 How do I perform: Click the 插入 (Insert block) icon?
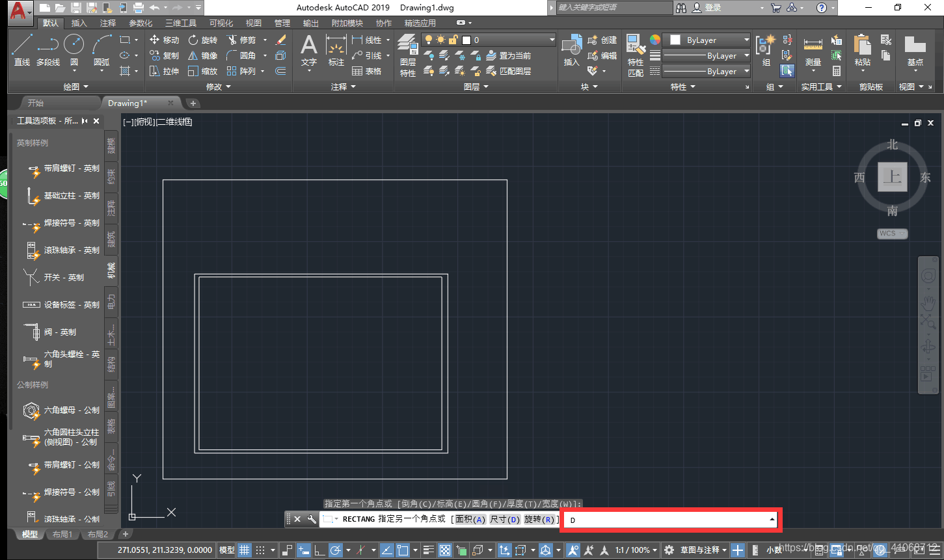coord(571,51)
